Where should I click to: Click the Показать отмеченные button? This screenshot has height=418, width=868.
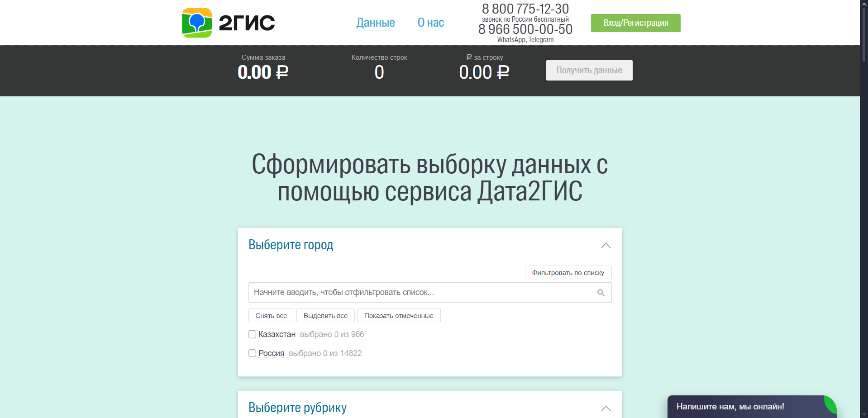click(x=399, y=315)
